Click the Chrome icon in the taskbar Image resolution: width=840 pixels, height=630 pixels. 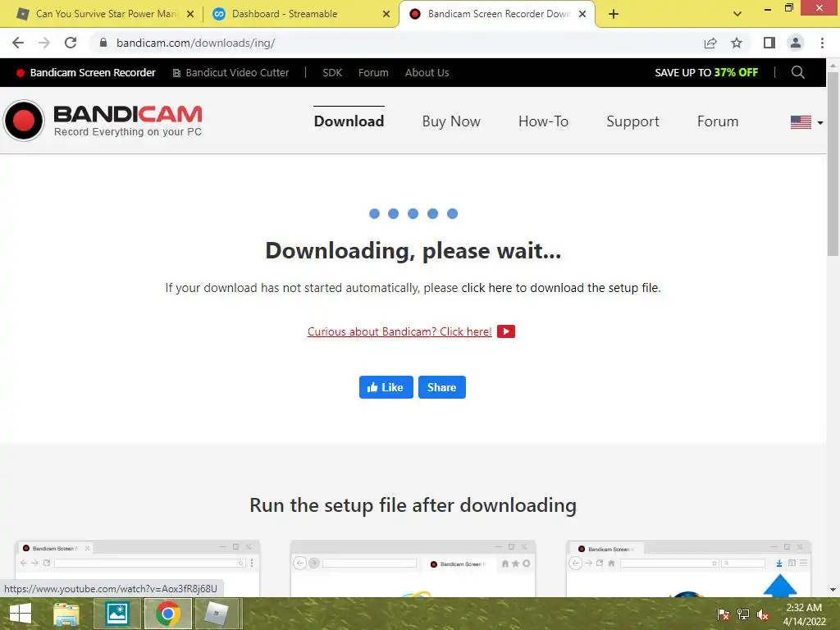pyautogui.click(x=168, y=614)
